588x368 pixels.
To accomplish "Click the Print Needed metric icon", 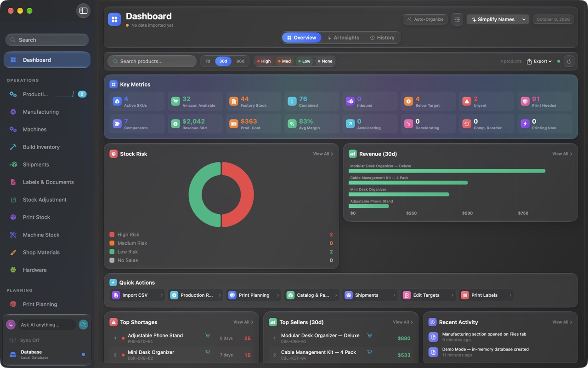I will (x=525, y=101).
